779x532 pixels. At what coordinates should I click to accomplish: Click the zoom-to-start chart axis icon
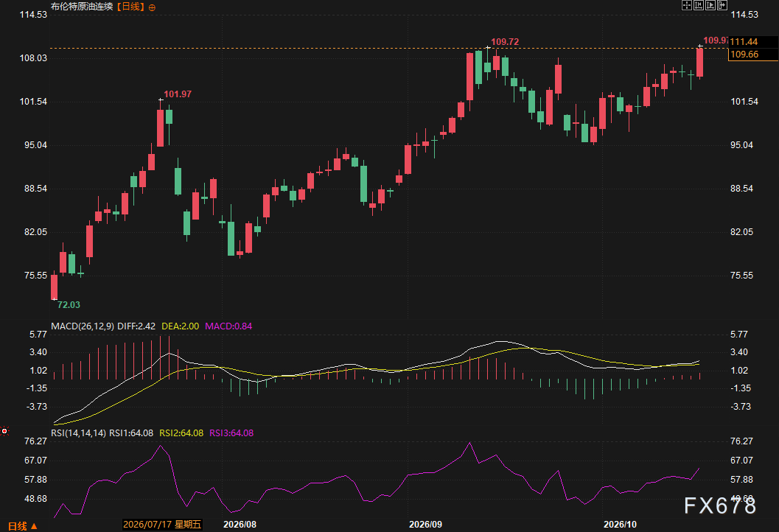[x=699, y=5]
